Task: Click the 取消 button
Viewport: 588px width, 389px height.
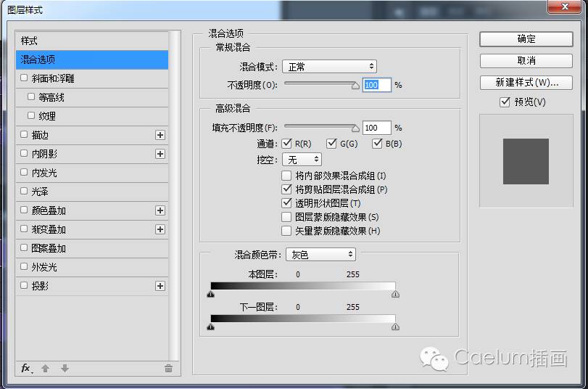Action: [526, 61]
